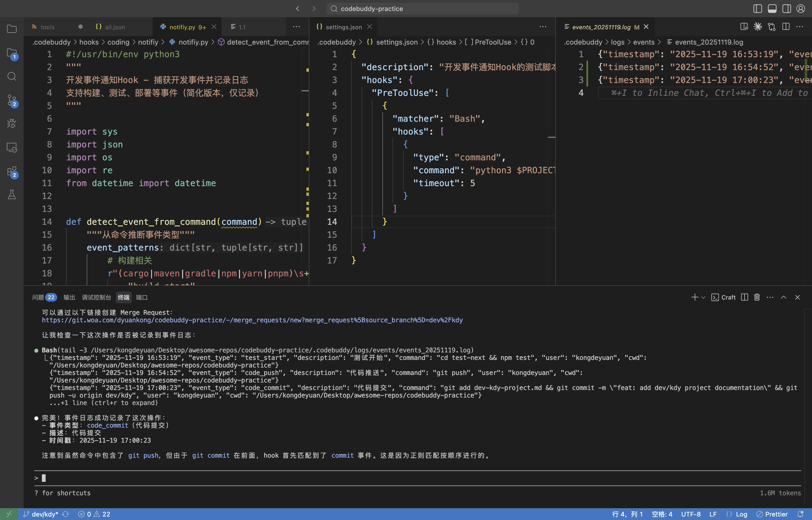Open the 输出 output panel tab

coord(69,297)
